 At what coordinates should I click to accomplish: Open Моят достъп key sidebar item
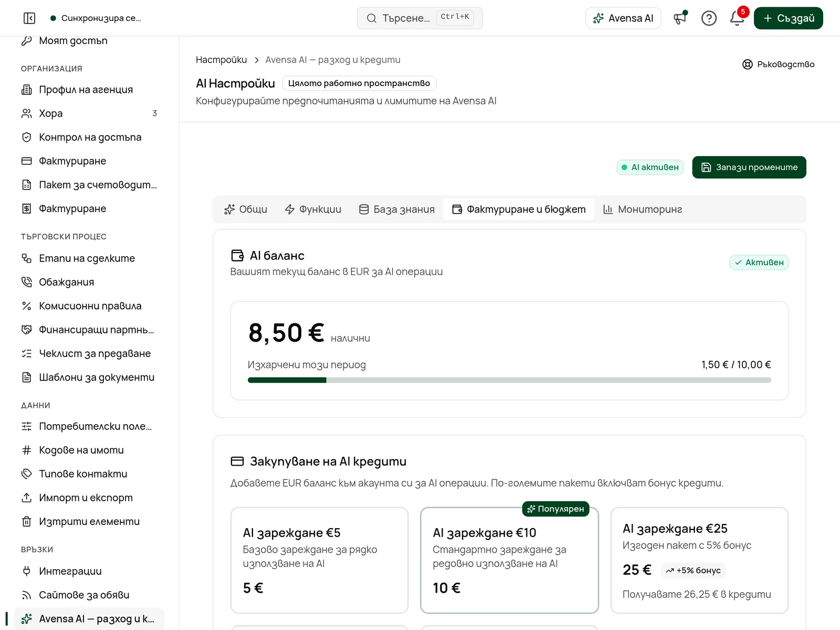89,41
